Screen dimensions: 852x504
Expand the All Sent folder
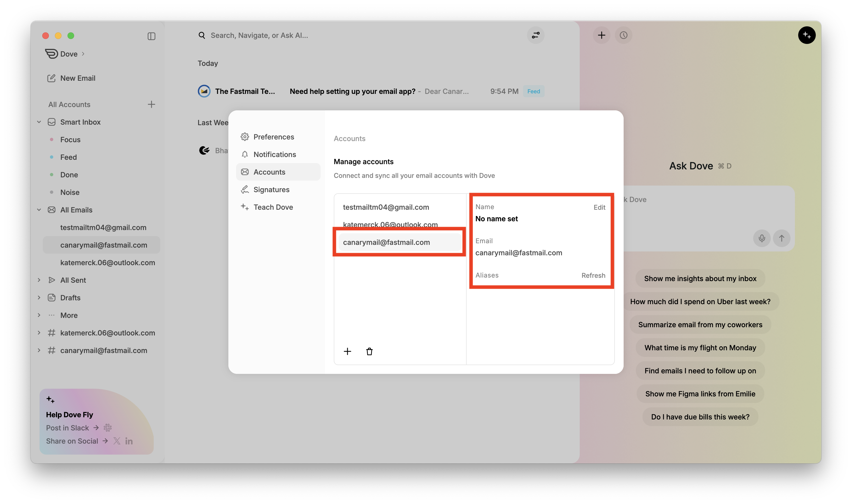[39, 280]
